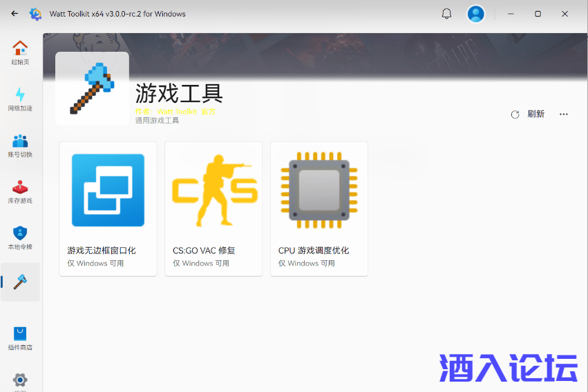Image resolution: width=588 pixels, height=392 pixels.
Task: Click the 刷新 refresh button
Action: click(528, 115)
